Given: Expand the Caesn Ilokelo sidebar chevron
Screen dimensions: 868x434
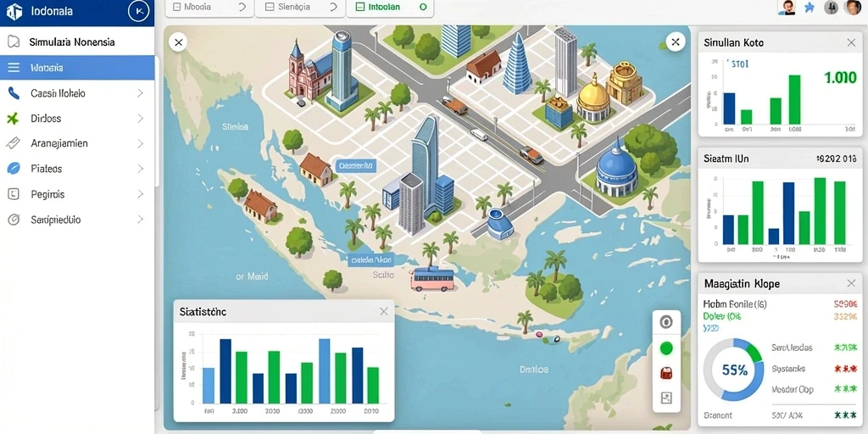Looking at the screenshot, I should click(140, 93).
